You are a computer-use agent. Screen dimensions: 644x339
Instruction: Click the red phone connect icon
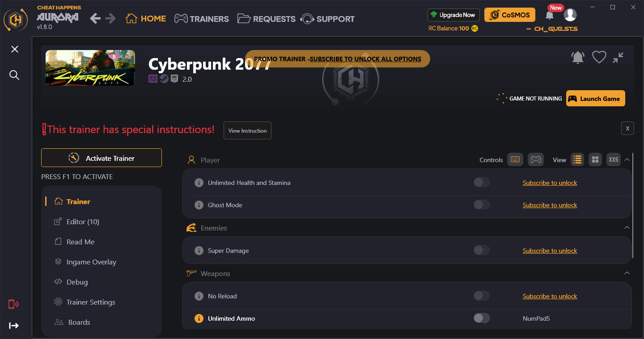coord(13,305)
